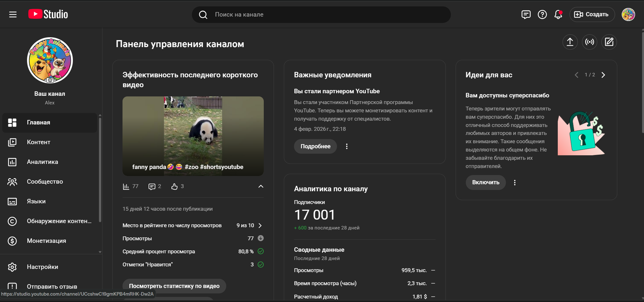This screenshot has width=644, height=302.
Task: Open the hamburger navigation menu
Action: pyautogui.click(x=13, y=15)
